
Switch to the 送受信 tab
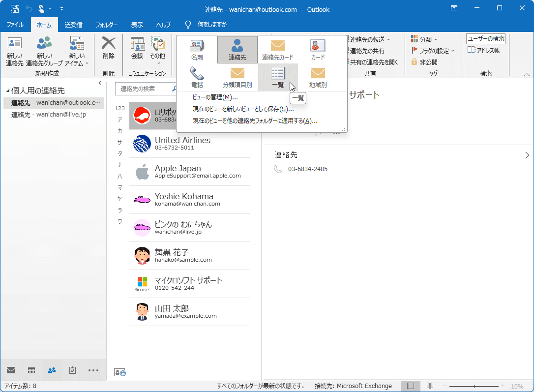click(x=74, y=25)
